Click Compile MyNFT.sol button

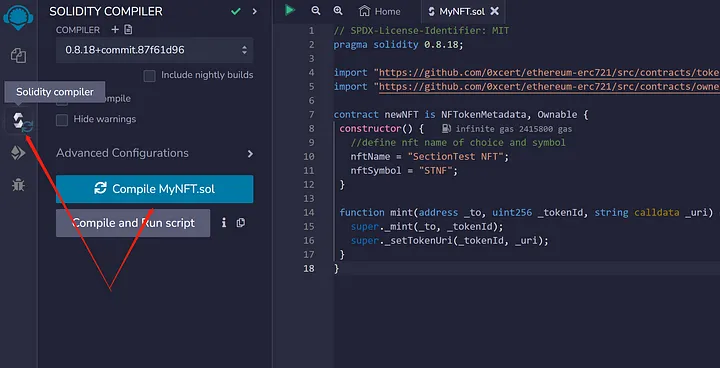[154, 189]
